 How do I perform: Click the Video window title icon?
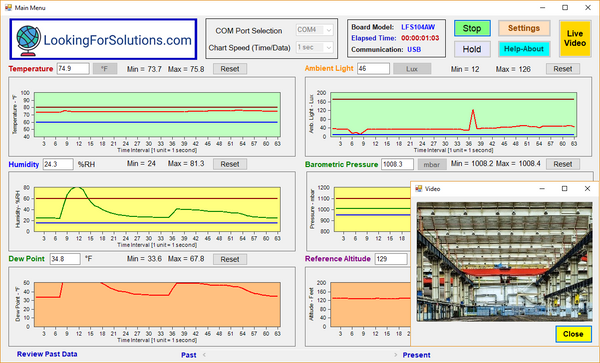coord(419,189)
